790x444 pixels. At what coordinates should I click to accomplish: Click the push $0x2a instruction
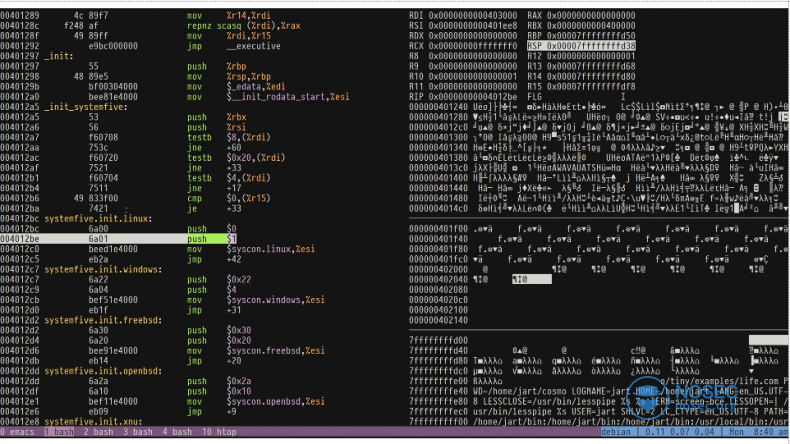(219, 381)
